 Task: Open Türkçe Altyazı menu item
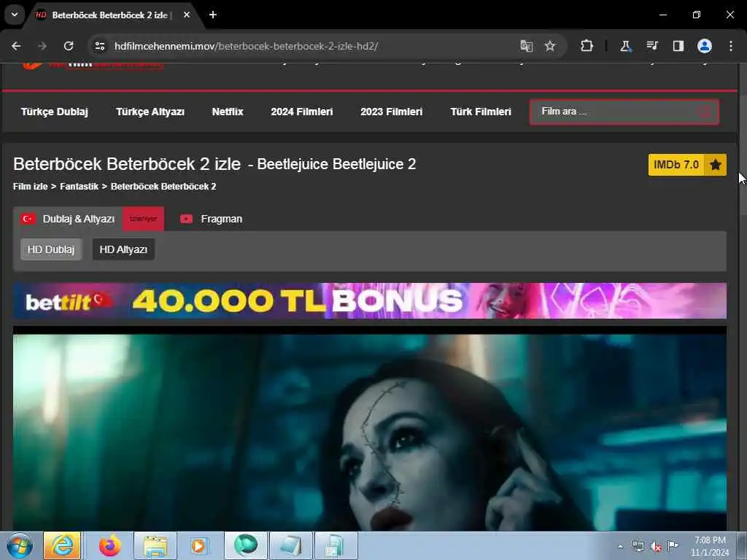150,112
